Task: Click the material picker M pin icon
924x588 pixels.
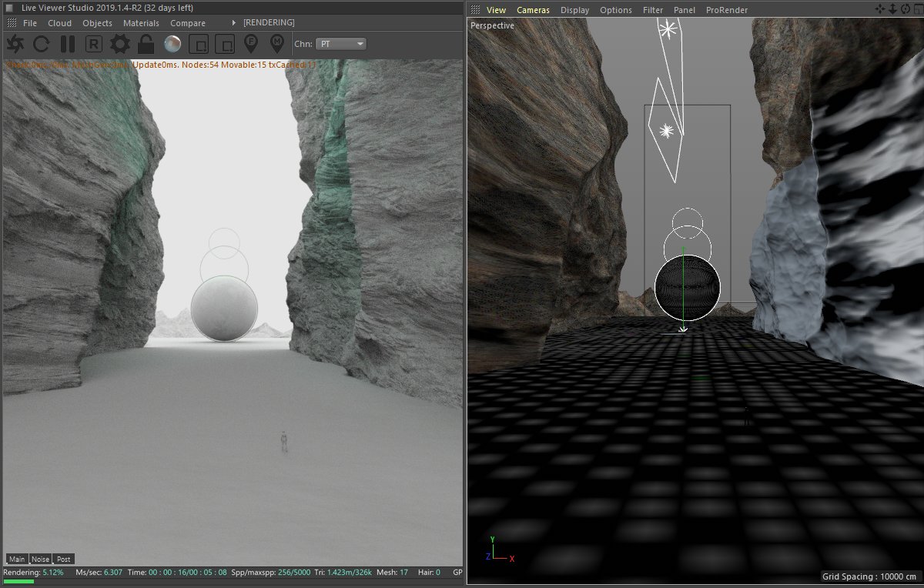Action: pyautogui.click(x=277, y=44)
